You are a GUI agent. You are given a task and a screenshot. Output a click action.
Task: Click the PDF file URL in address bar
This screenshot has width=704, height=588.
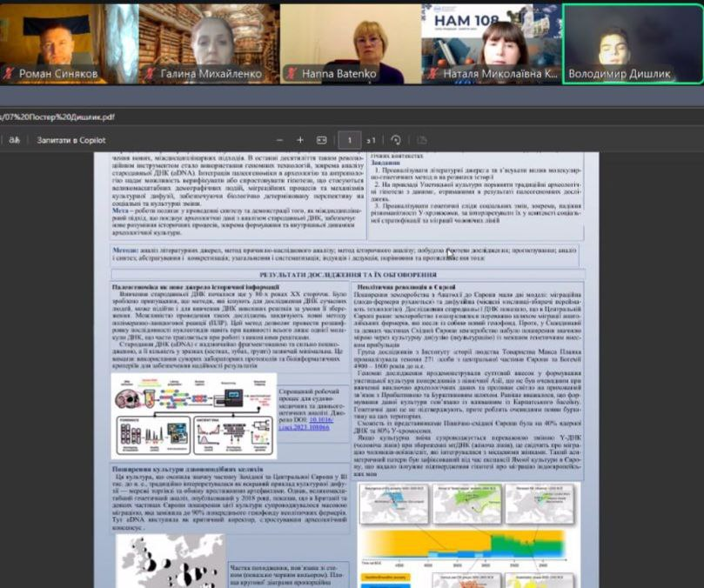point(57,115)
